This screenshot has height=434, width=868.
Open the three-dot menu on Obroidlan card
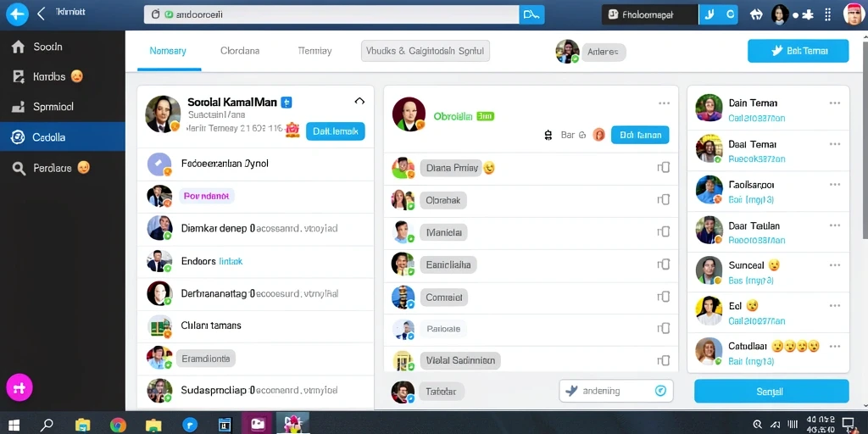coord(665,103)
